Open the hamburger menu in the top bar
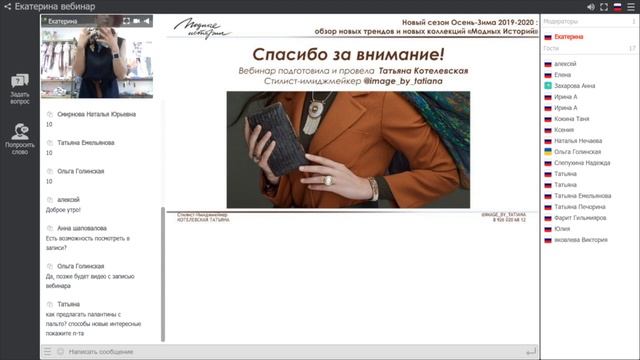Viewport: 640px width, 360px height. 631,7
